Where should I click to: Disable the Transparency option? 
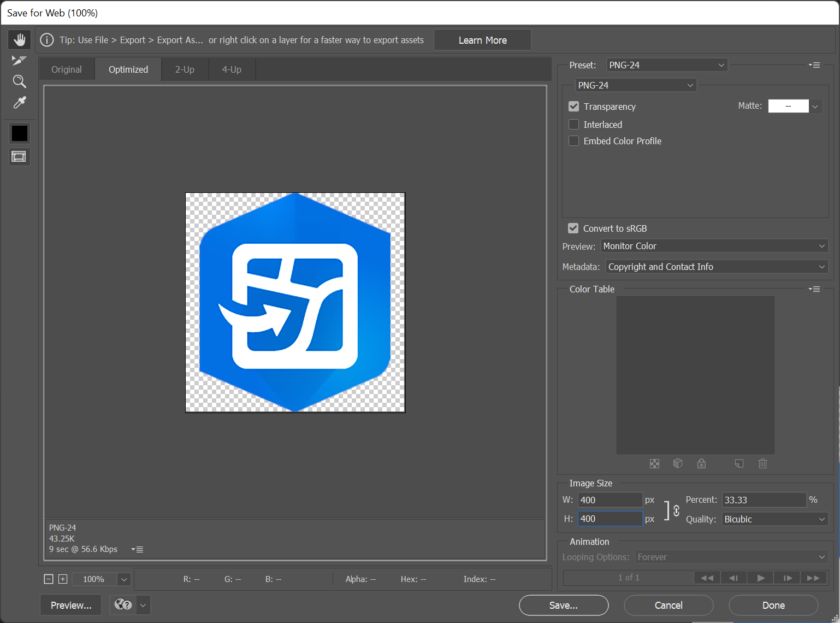point(573,107)
